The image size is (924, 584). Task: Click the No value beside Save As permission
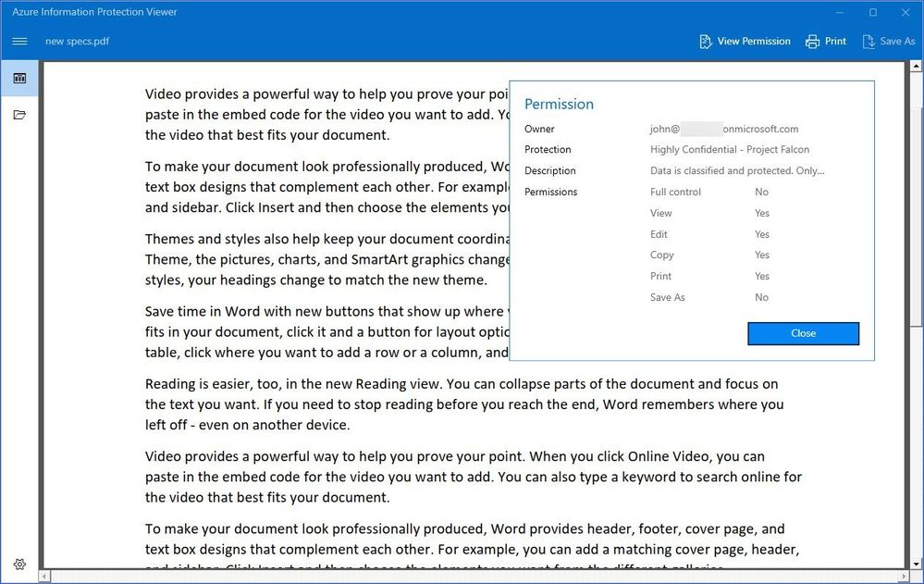coord(762,297)
